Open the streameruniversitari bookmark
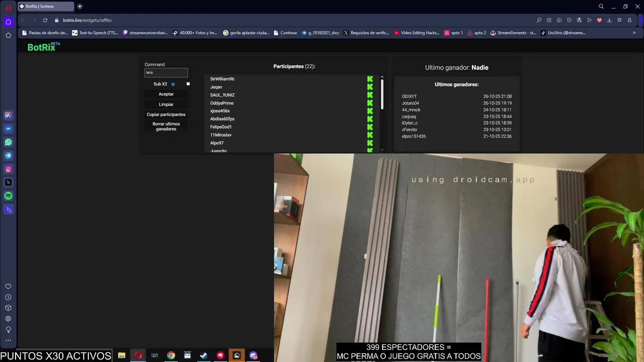644x362 pixels. click(145, 33)
